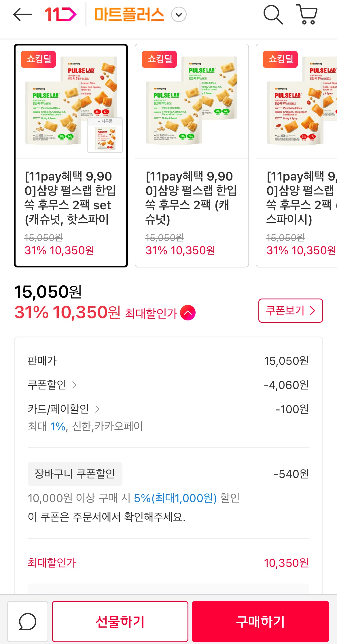Open the shopping cart icon

pos(307,14)
